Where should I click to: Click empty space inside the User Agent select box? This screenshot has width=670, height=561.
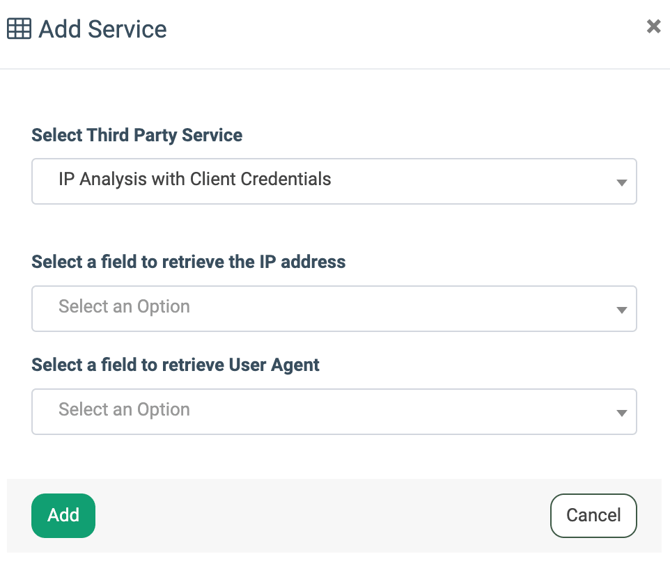click(400, 411)
